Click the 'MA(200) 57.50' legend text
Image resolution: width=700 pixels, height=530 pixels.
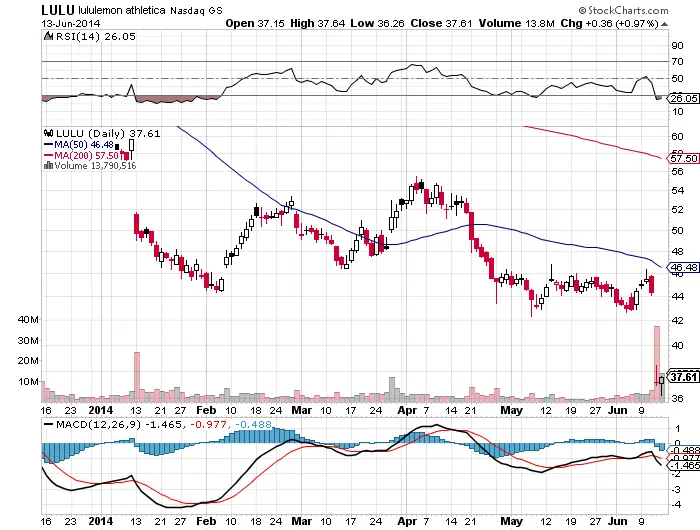pyautogui.click(x=87, y=155)
